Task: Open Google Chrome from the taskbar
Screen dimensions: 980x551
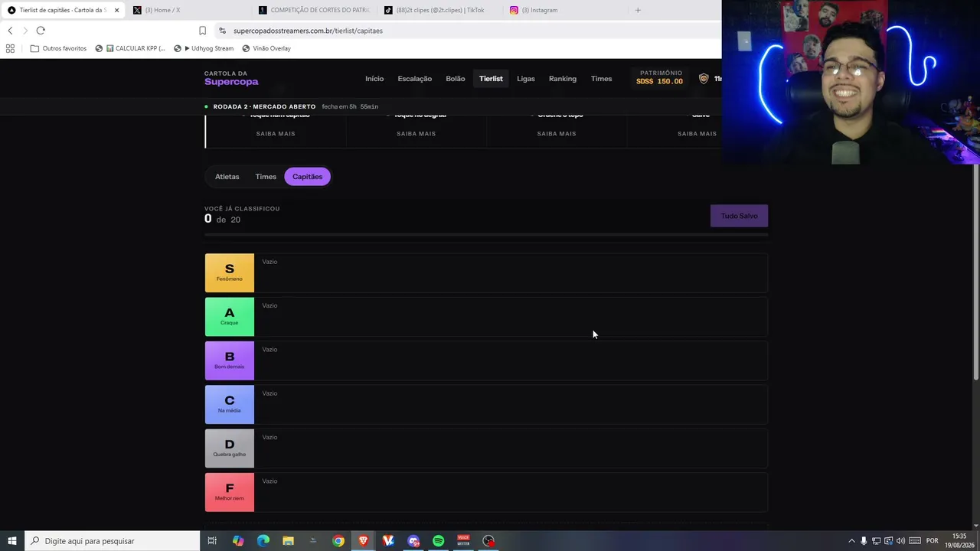Action: 338,541
